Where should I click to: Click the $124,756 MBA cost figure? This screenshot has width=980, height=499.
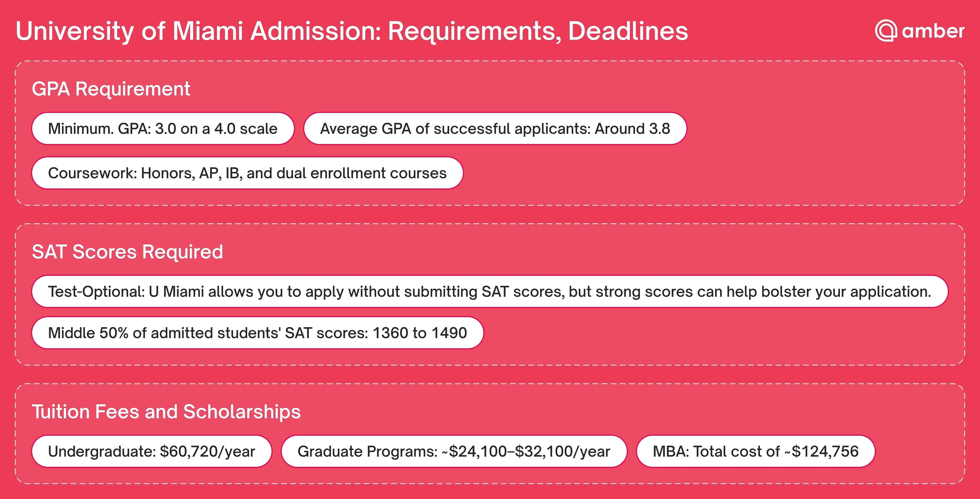825,452
